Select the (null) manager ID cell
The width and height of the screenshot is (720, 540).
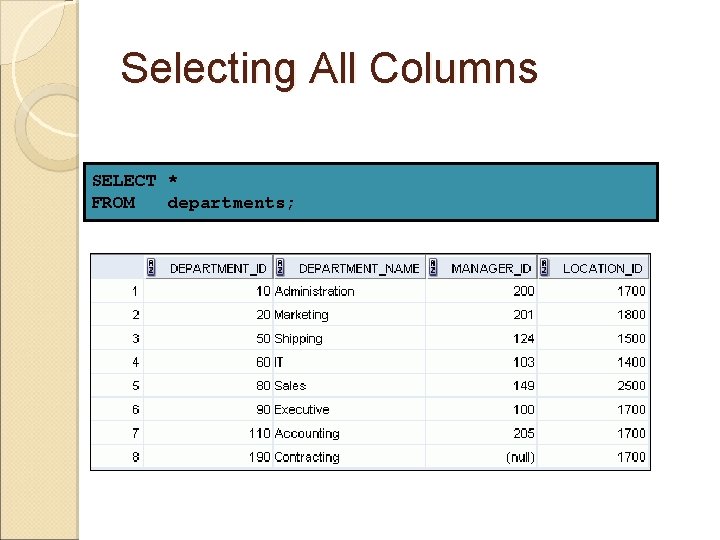481,457
